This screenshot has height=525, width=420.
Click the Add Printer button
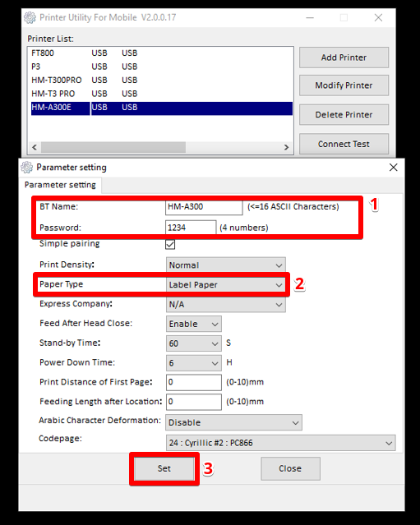pos(344,58)
